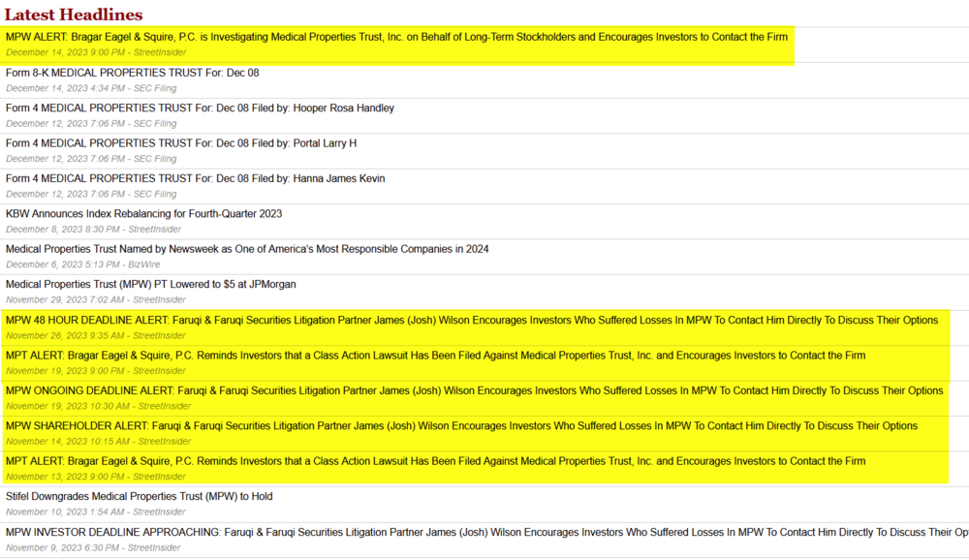
Task: Open MPW SHAREHOLDER ALERT Faruqi headline
Action: click(x=461, y=426)
